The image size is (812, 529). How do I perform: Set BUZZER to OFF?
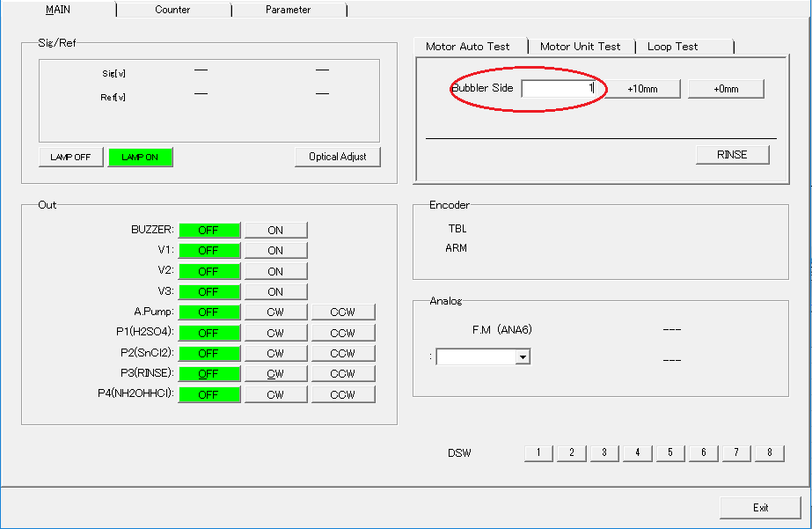(x=208, y=230)
